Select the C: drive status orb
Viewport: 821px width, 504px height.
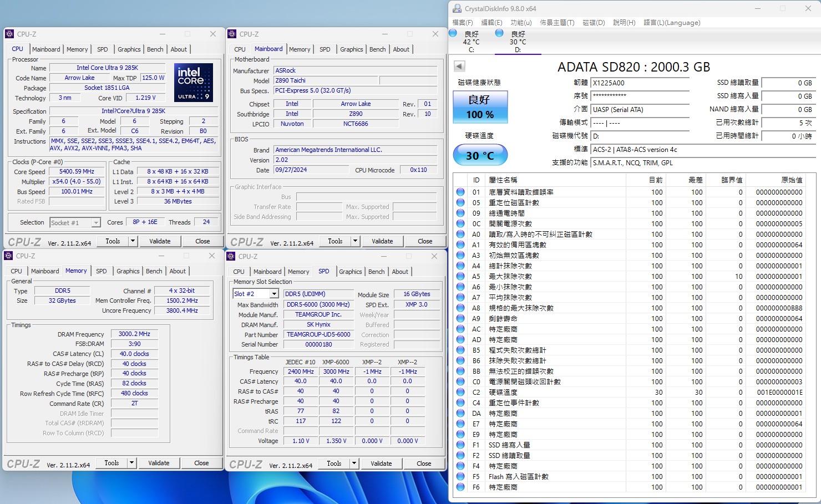[453, 33]
